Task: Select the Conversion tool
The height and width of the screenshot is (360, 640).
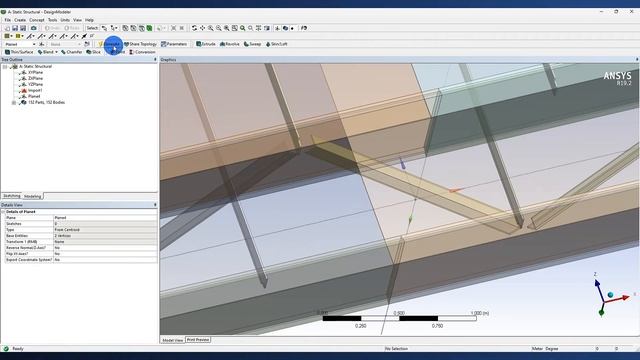Action: (142, 52)
